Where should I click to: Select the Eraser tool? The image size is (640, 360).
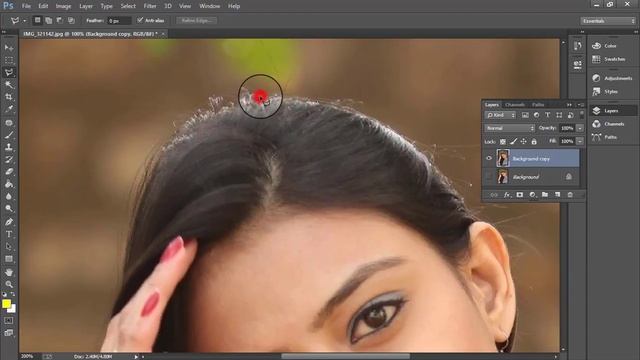click(9, 171)
